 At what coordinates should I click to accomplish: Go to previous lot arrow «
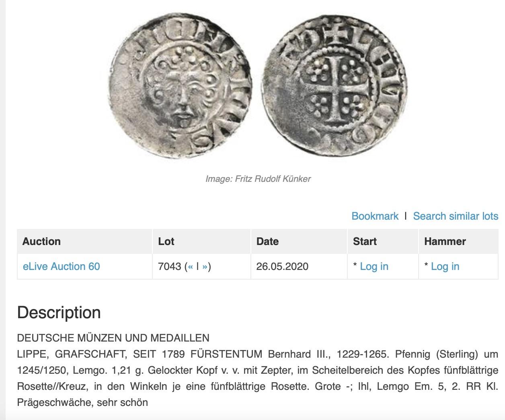click(x=191, y=266)
